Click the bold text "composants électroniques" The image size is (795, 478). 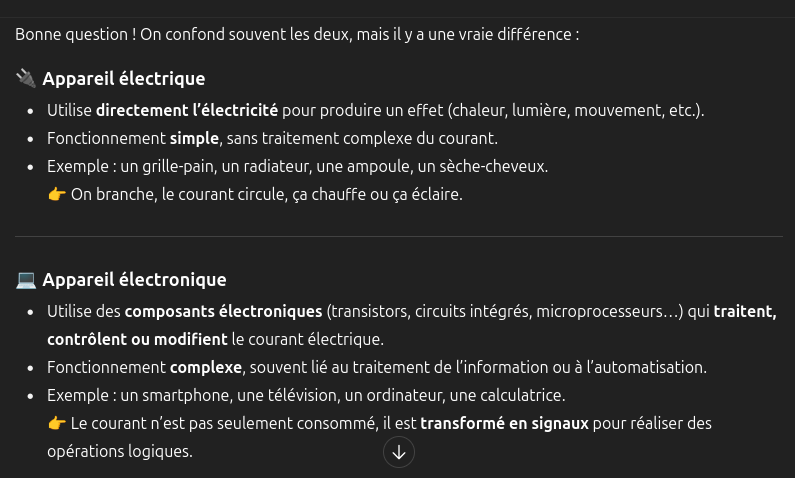tap(223, 311)
